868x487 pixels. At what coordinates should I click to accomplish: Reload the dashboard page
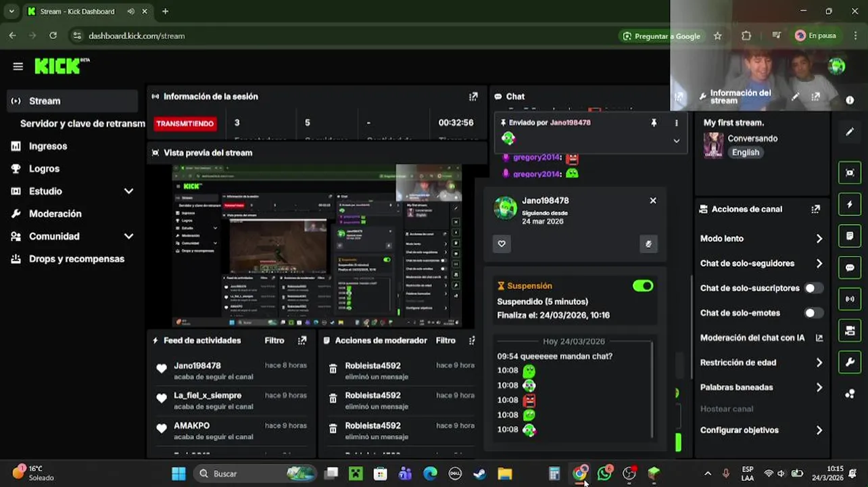point(53,36)
